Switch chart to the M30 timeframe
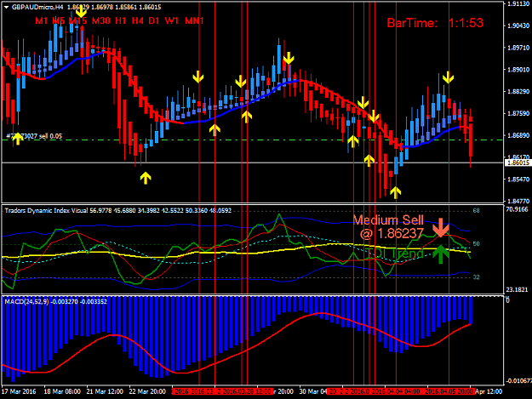 pos(101,21)
